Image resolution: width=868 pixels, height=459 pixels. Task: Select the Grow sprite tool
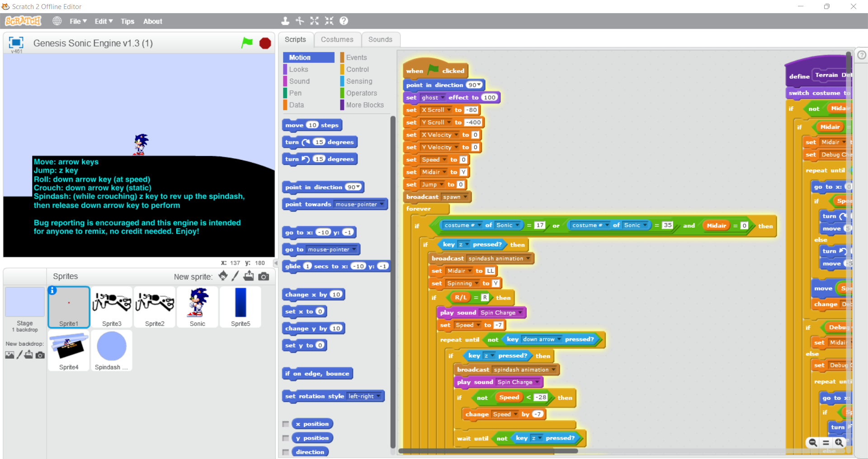click(314, 21)
